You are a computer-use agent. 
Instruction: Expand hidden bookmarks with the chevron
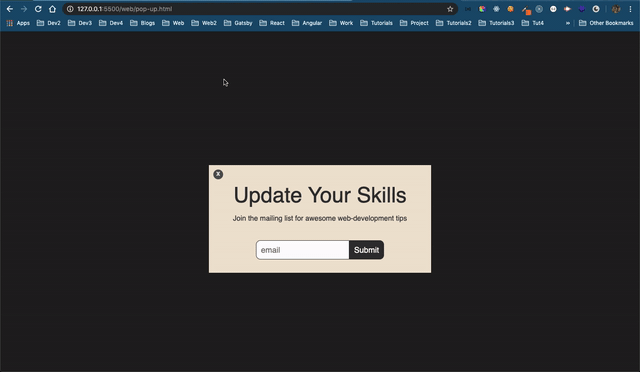(x=567, y=23)
